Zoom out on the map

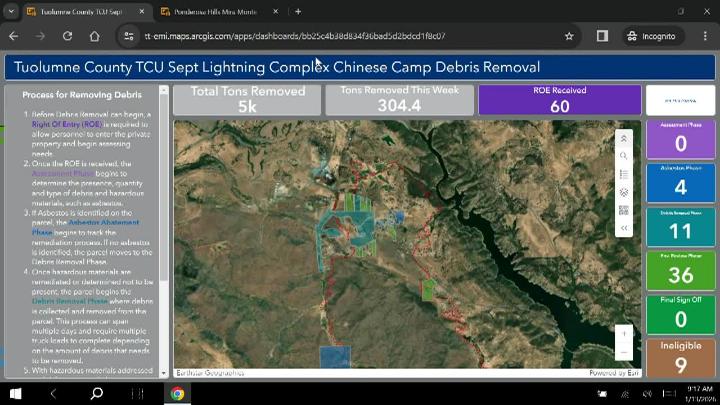point(624,352)
